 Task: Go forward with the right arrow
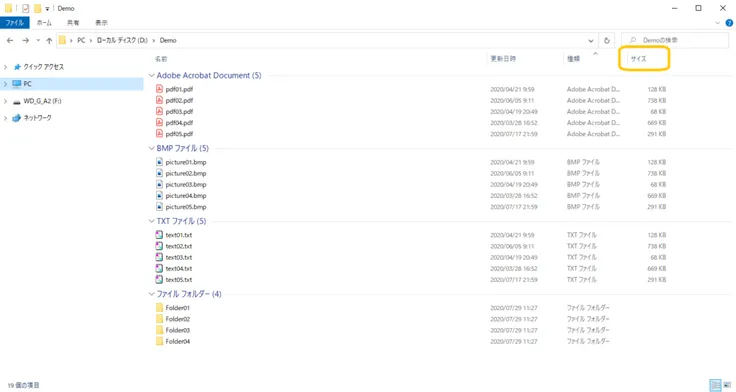coord(26,40)
